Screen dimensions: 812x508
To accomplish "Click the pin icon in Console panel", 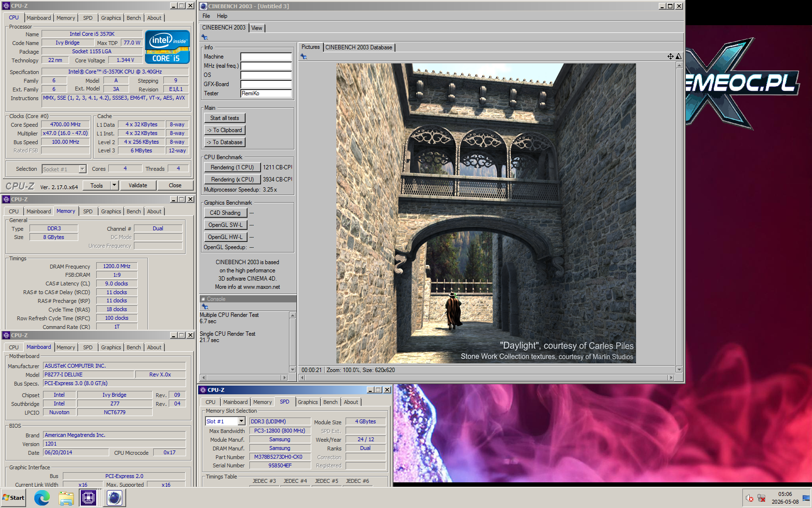I will (204, 307).
